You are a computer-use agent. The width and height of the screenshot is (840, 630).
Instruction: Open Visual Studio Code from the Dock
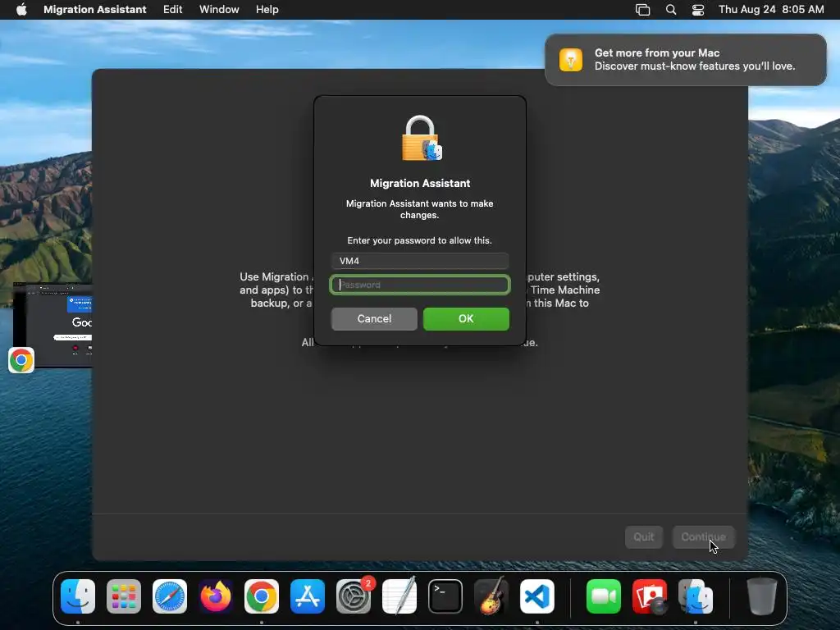[537, 596]
